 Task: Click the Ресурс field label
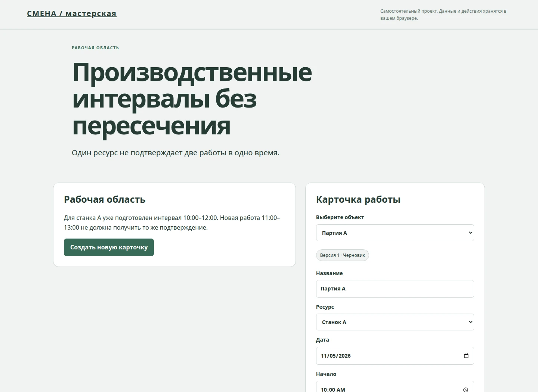click(325, 307)
